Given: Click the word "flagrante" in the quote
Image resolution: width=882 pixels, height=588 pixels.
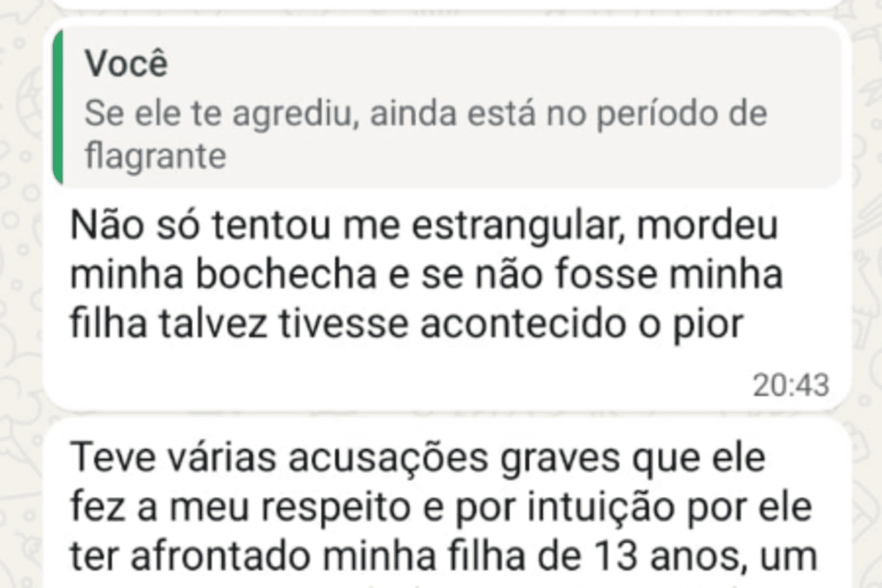Looking at the screenshot, I should [155, 157].
